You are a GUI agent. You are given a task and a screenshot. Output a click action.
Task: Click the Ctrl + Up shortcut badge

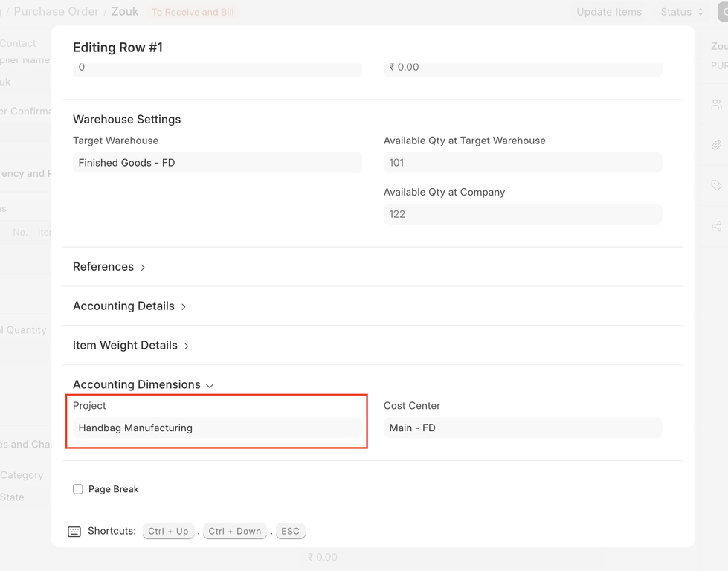coord(168,532)
